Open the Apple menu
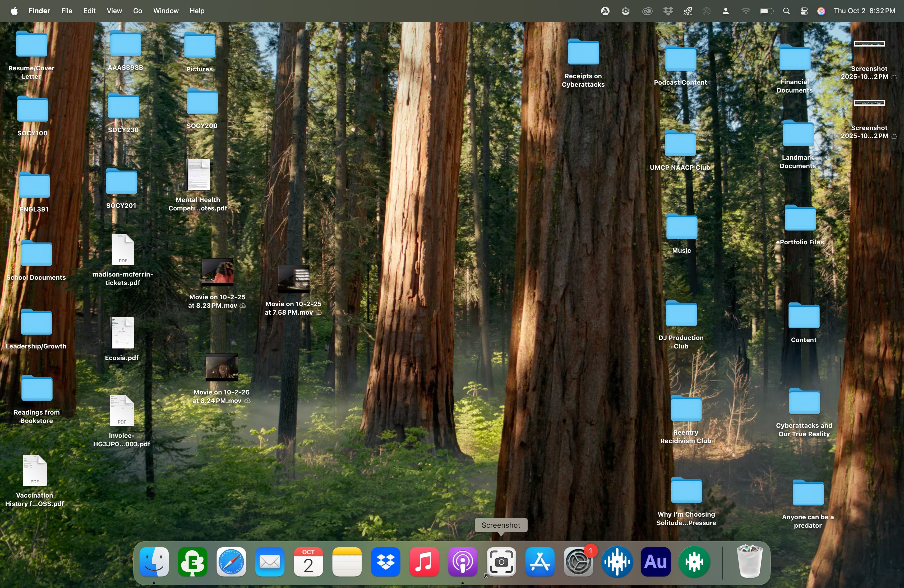 [14, 11]
